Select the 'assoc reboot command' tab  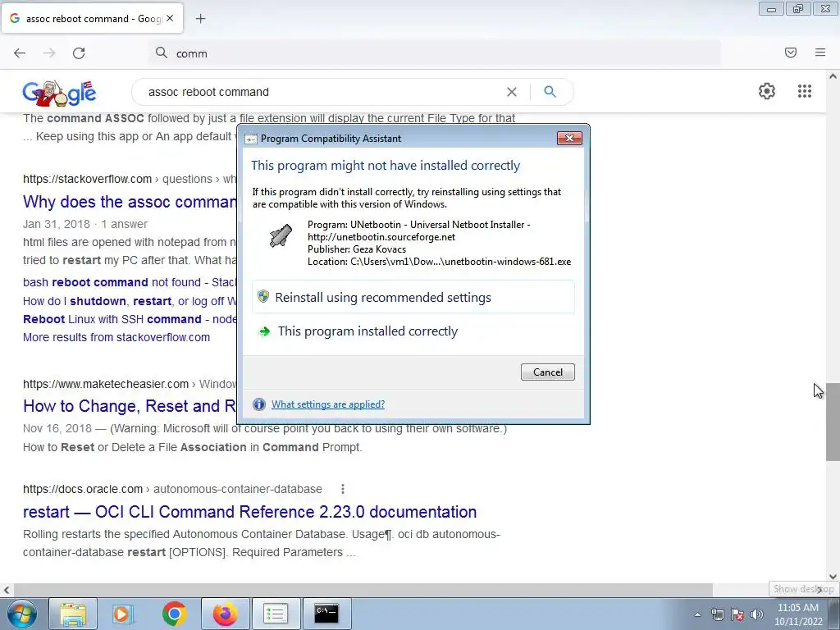pyautogui.click(x=92, y=18)
